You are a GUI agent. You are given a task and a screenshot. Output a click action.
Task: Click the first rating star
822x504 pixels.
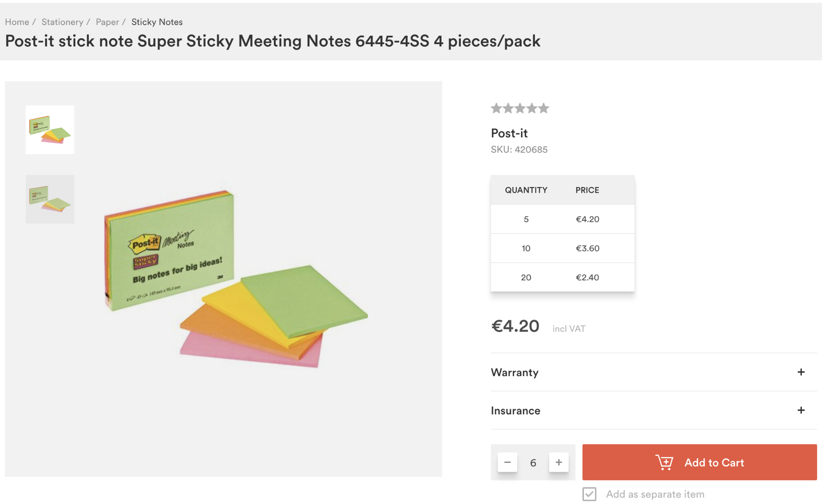tap(496, 108)
